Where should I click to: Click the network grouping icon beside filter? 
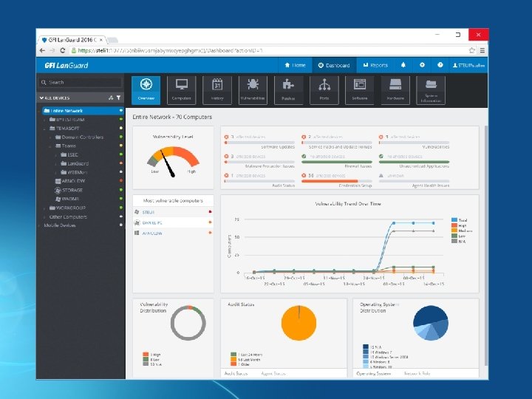pyautogui.click(x=111, y=98)
